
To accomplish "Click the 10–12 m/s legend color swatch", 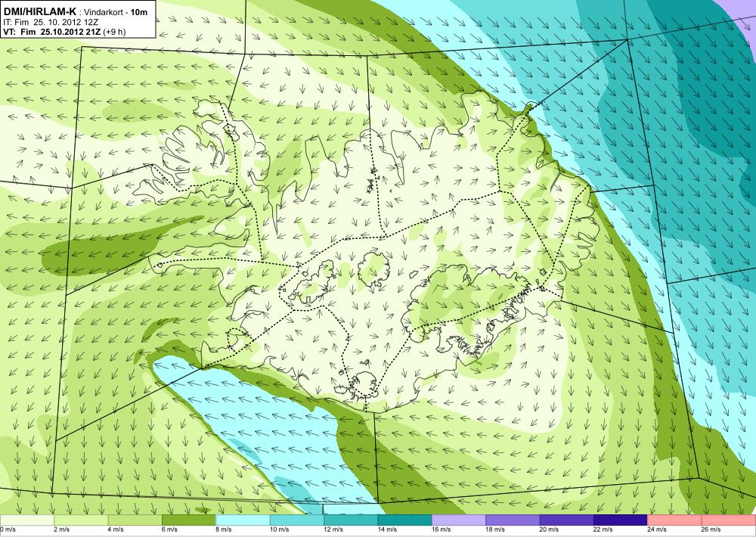I will coord(297,520).
